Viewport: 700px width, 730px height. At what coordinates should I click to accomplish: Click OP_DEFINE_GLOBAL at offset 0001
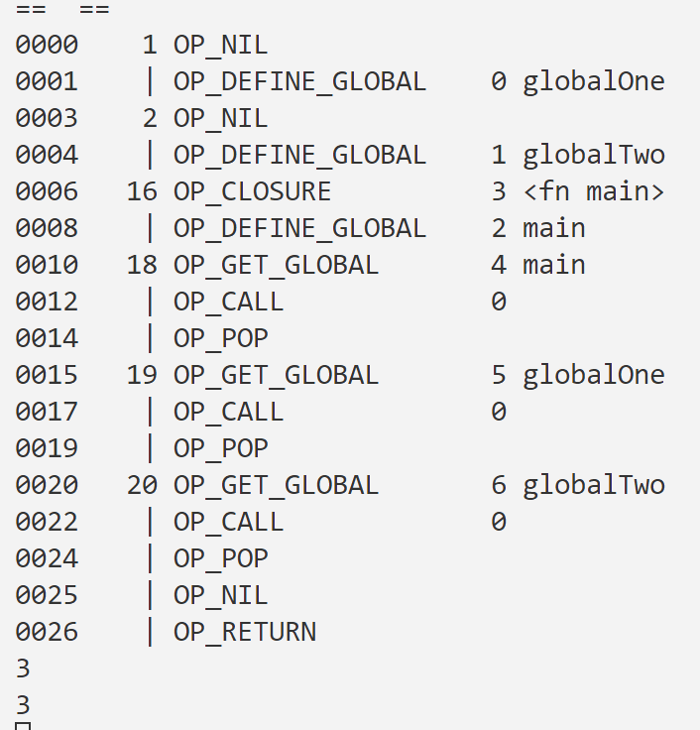point(299,82)
